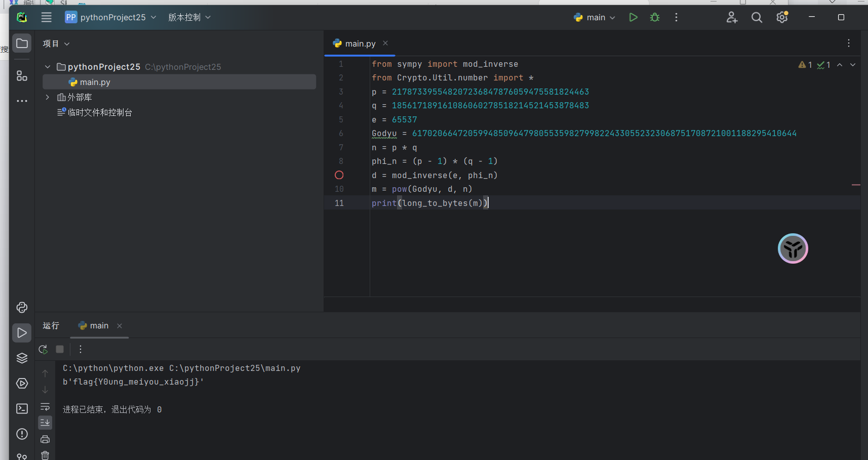Screen dimensions: 868x460
Task: Open the code with me add user icon
Action: point(732,17)
